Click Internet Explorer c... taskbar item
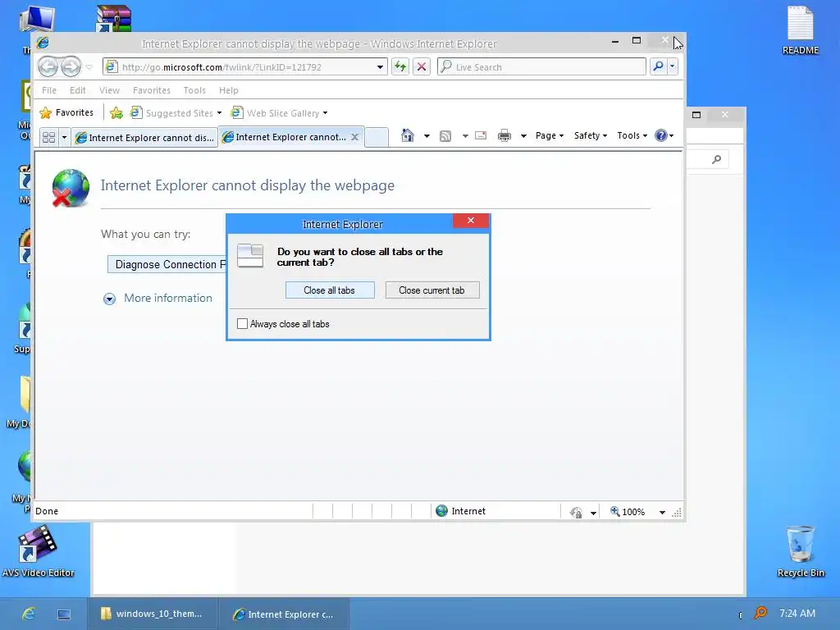Image resolution: width=840 pixels, height=630 pixels. (x=284, y=614)
